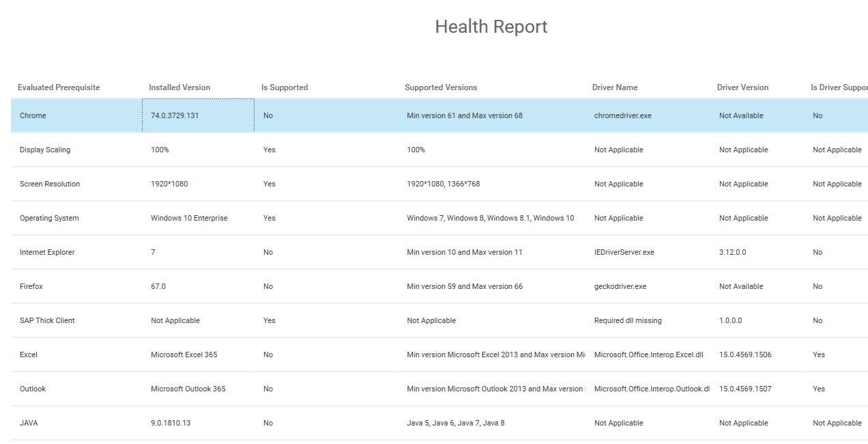This screenshot has height=444, width=868.
Task: Click the "Microsoft Excel 365" cell
Action: tap(184, 355)
